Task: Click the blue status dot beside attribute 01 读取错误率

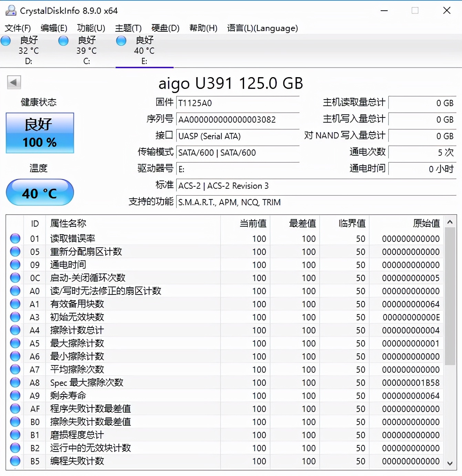Action: click(15, 238)
